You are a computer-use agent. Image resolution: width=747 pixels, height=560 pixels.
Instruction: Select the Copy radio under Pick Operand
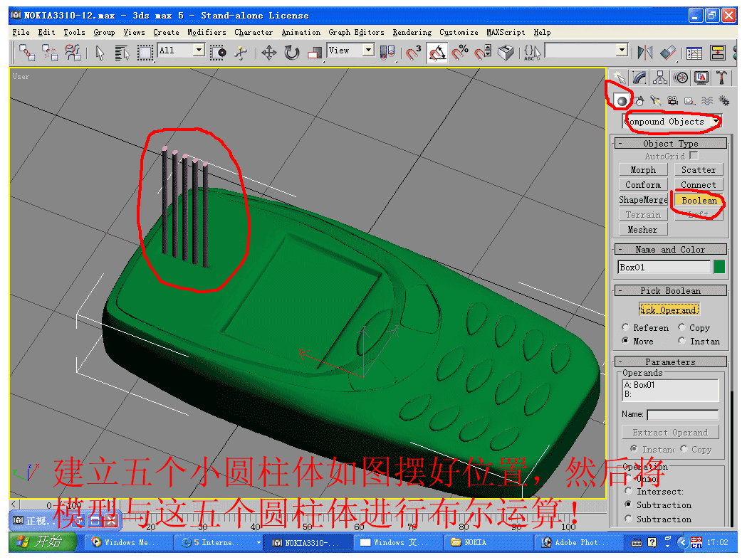pyautogui.click(x=681, y=327)
